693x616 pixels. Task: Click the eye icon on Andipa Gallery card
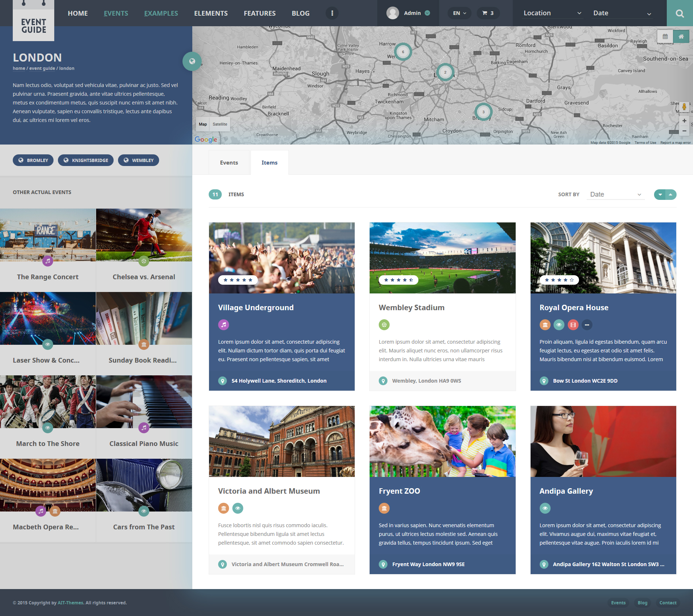point(545,508)
